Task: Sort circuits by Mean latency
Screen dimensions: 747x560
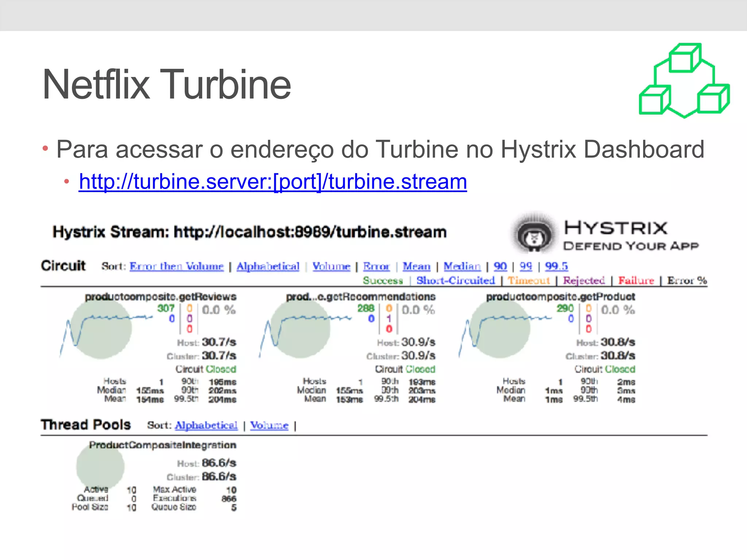Action: click(x=417, y=266)
